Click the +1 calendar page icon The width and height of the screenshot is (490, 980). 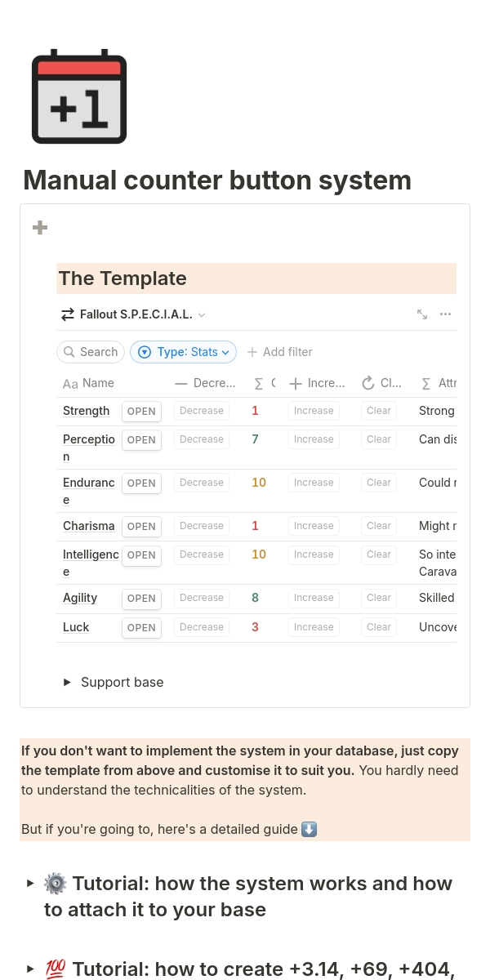pyautogui.click(x=79, y=96)
